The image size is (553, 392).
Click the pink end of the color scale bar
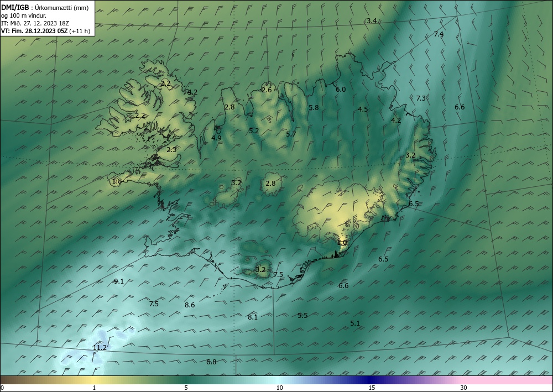tap(508, 380)
